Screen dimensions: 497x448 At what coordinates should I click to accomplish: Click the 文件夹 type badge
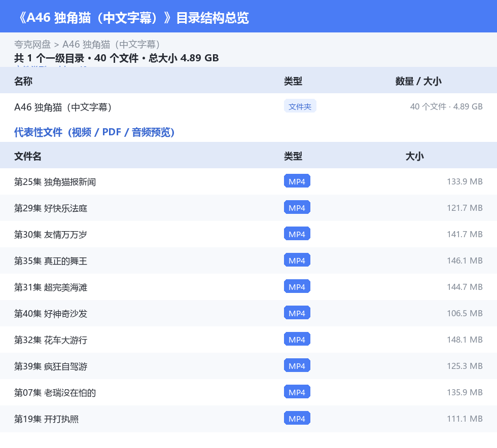[x=300, y=106]
